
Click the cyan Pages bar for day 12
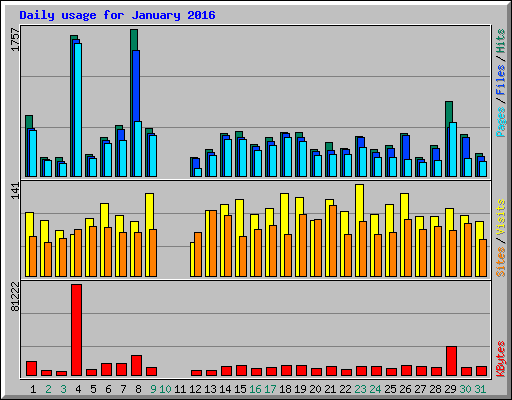pyautogui.click(x=198, y=172)
